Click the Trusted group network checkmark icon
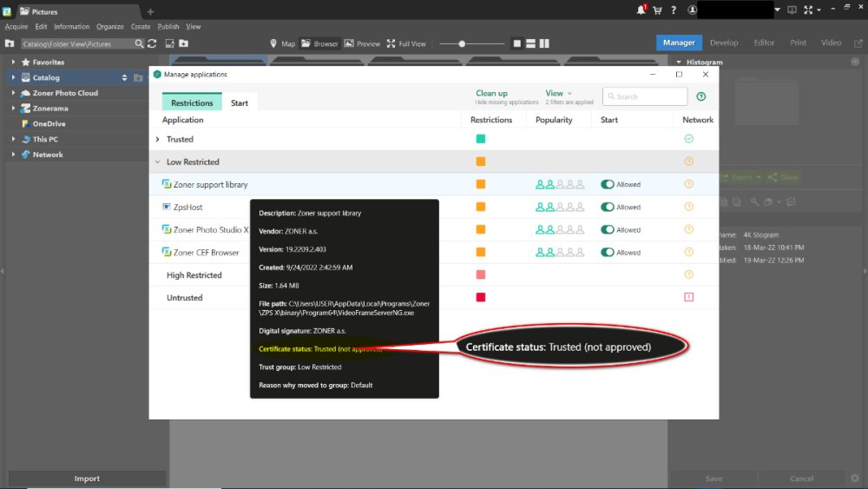This screenshot has width=868, height=489. [x=689, y=139]
